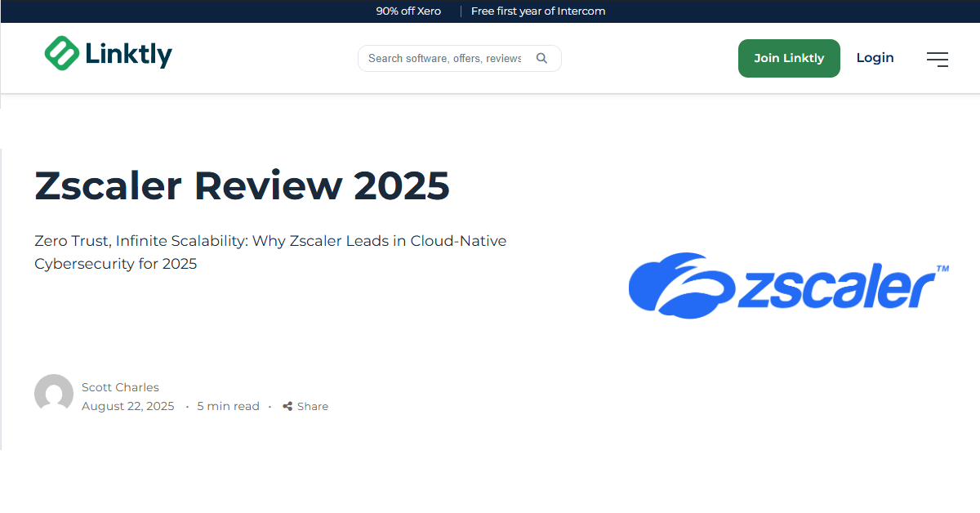Click the article title Zscaler Review 2025
The height and width of the screenshot is (513, 980).
click(241, 185)
